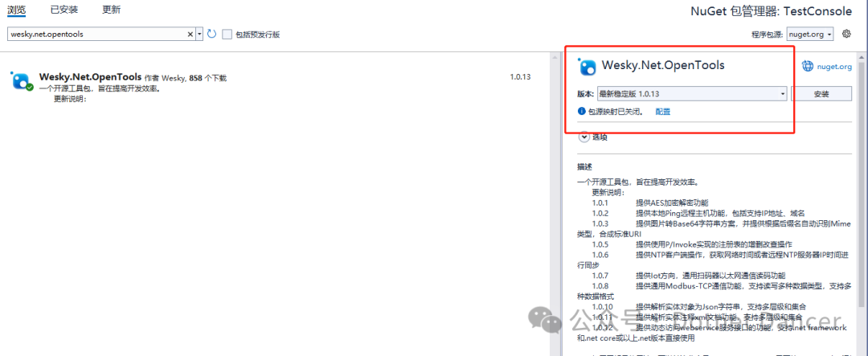Open the 配置 link
Viewport: 868px width, 356px height.
(662, 111)
